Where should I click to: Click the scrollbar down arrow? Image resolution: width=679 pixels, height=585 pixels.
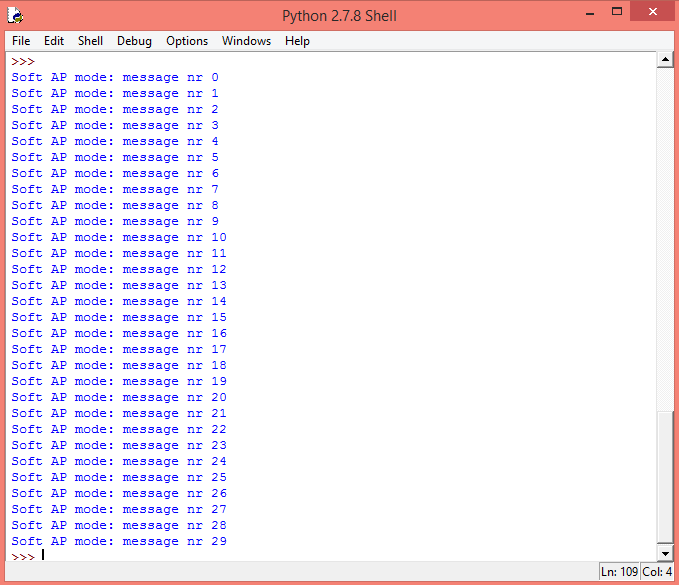pyautogui.click(x=665, y=553)
